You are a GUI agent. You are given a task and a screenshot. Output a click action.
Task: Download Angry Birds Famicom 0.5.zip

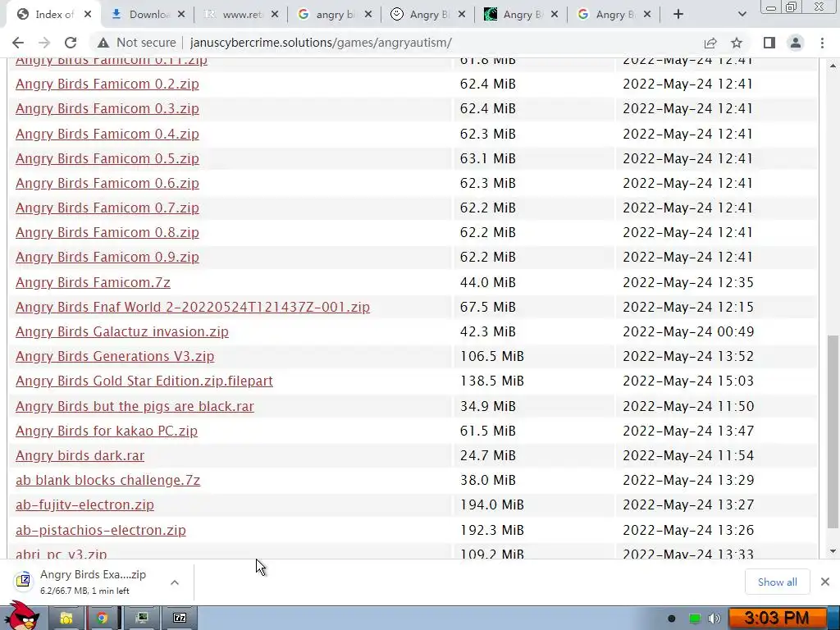pyautogui.click(x=107, y=158)
